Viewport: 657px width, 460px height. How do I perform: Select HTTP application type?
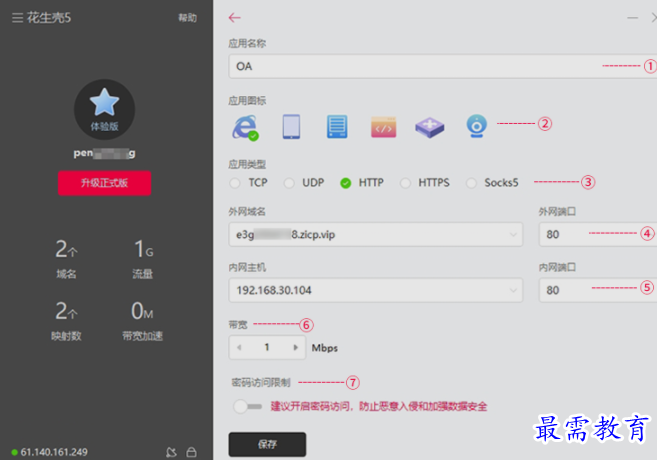coord(346,183)
